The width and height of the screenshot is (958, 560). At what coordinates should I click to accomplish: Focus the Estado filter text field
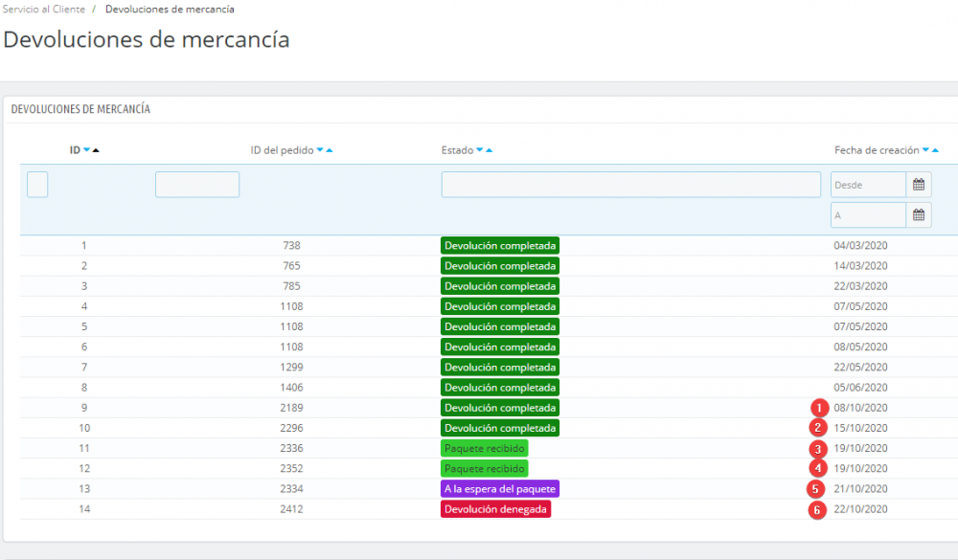(631, 185)
